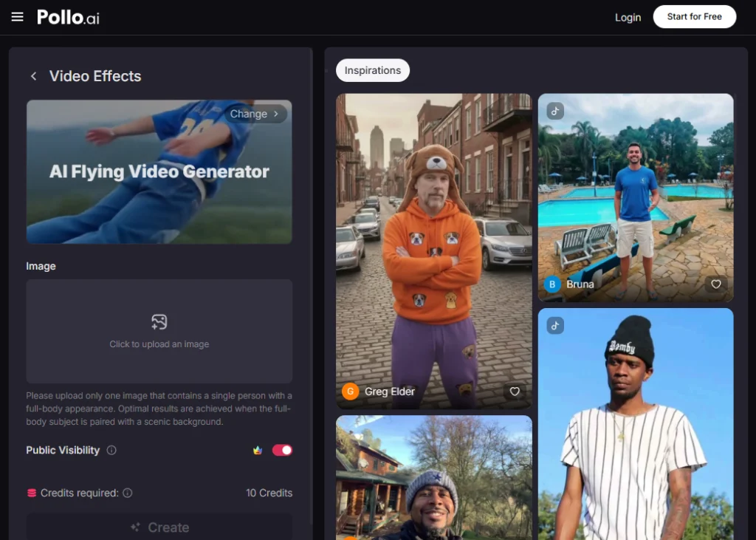Screen dimensions: 756x540
Task: Like the Greg Elder video with heart
Action: pyautogui.click(x=515, y=392)
